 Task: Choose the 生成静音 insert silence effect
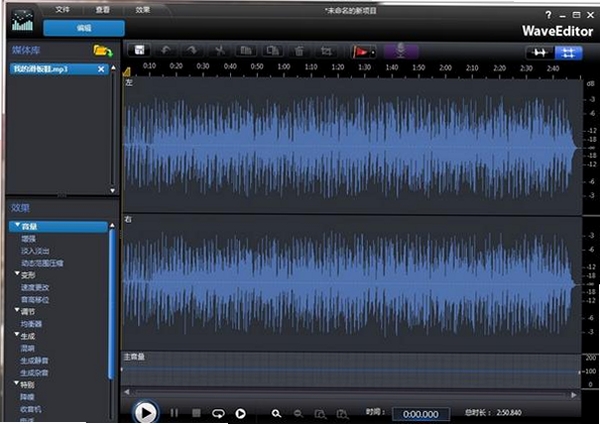pos(34,360)
